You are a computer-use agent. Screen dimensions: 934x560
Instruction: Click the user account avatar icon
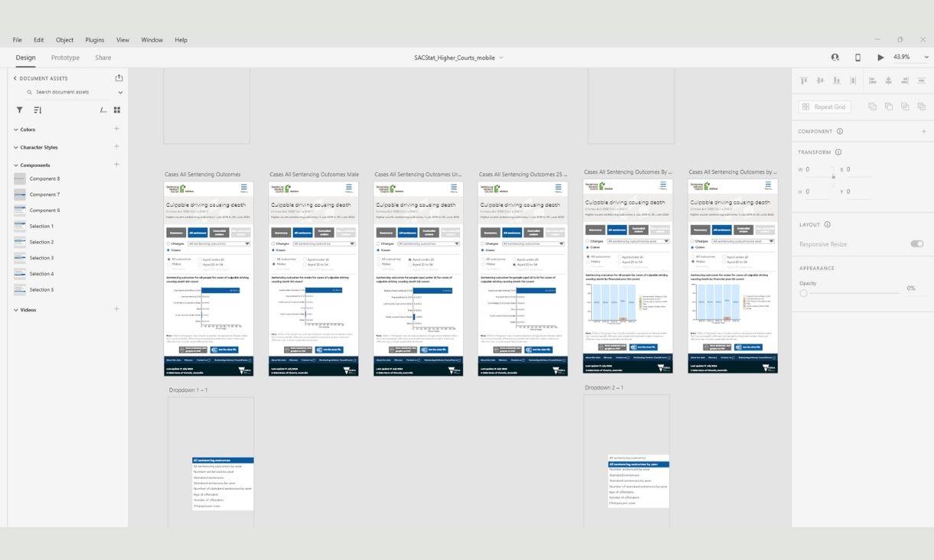click(835, 57)
